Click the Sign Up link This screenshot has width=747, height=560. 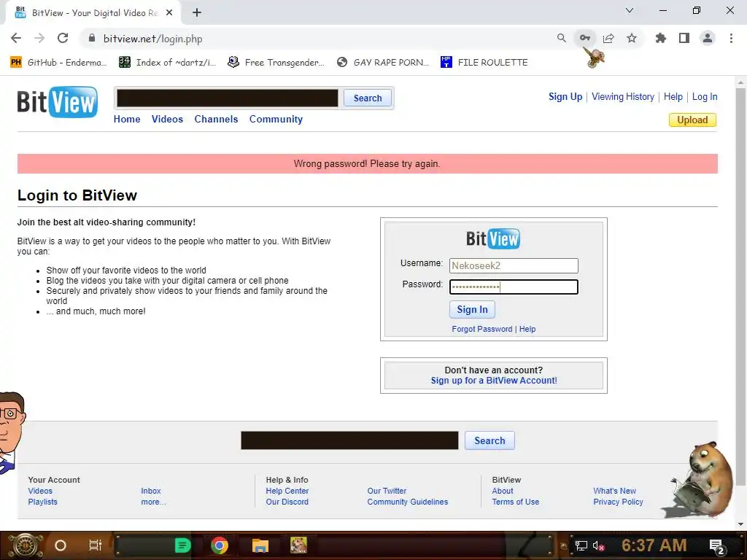tap(565, 97)
